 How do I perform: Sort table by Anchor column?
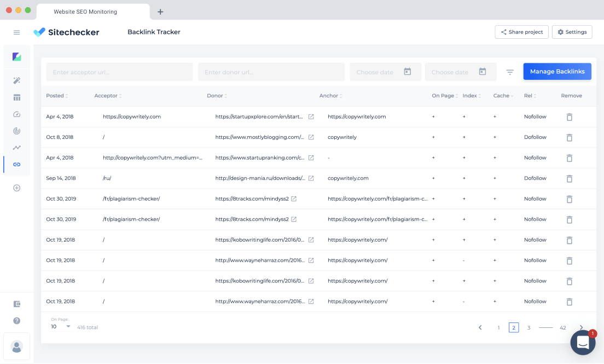(330, 96)
